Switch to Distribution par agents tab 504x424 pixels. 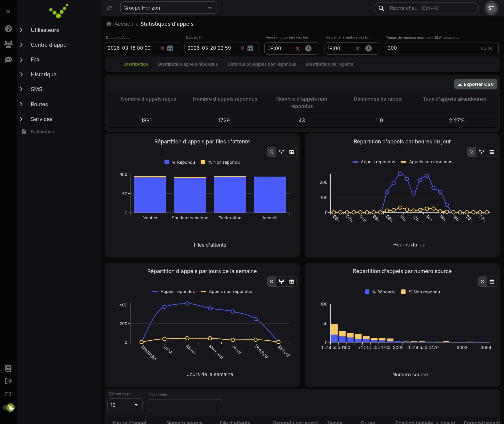coord(329,64)
